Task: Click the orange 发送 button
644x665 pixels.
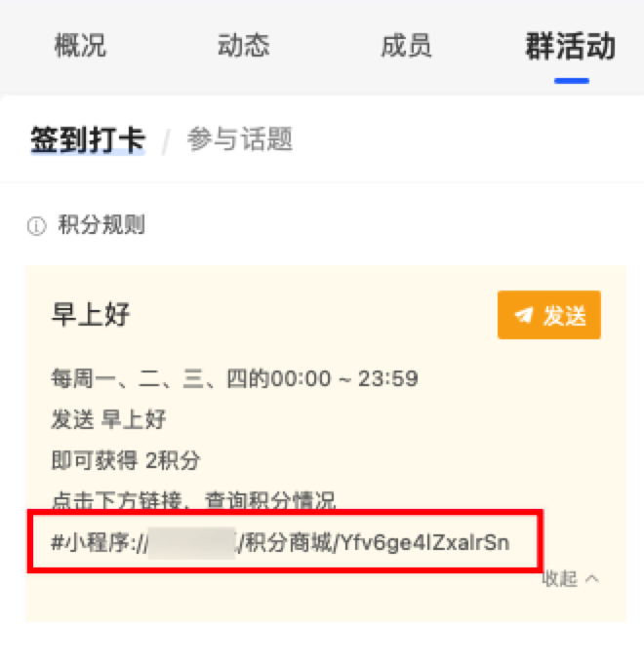Action: pos(549,315)
